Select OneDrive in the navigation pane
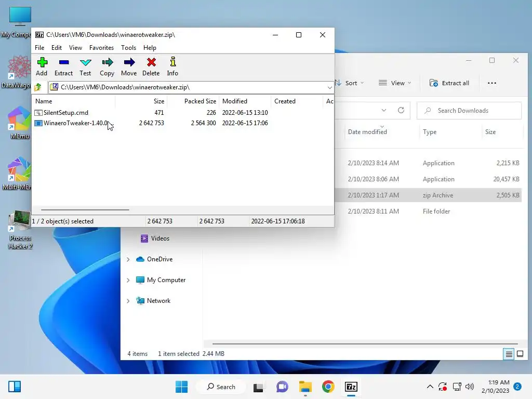Image resolution: width=532 pixels, height=399 pixels. click(154, 259)
